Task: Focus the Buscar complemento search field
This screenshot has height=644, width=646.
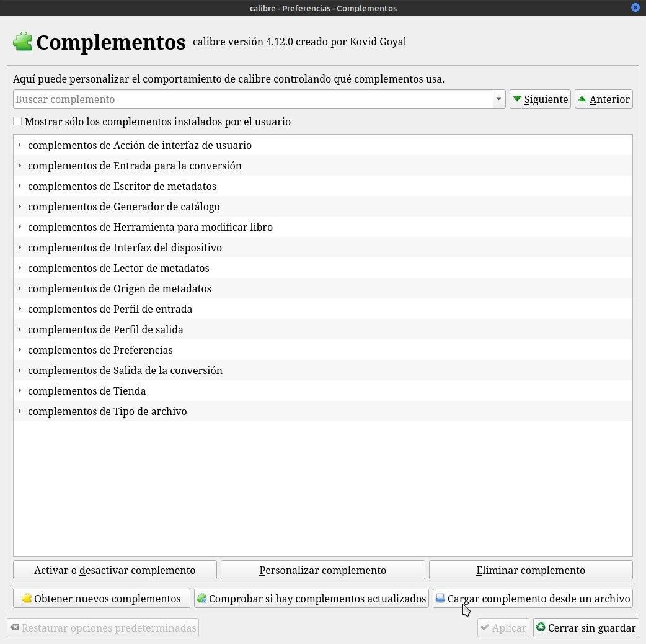Action: (x=254, y=99)
